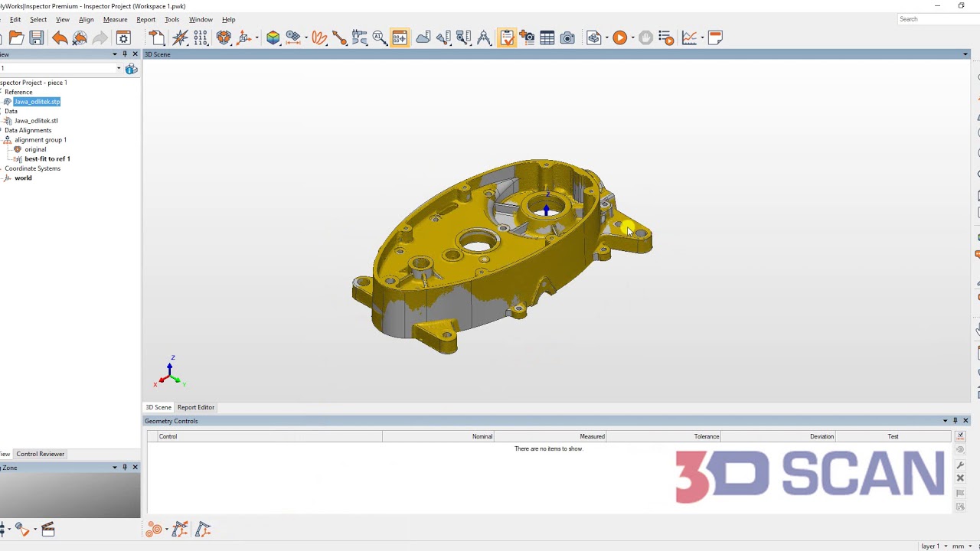
Task: Click the highlighted checklist tool in the toolbar
Action: 507,37
